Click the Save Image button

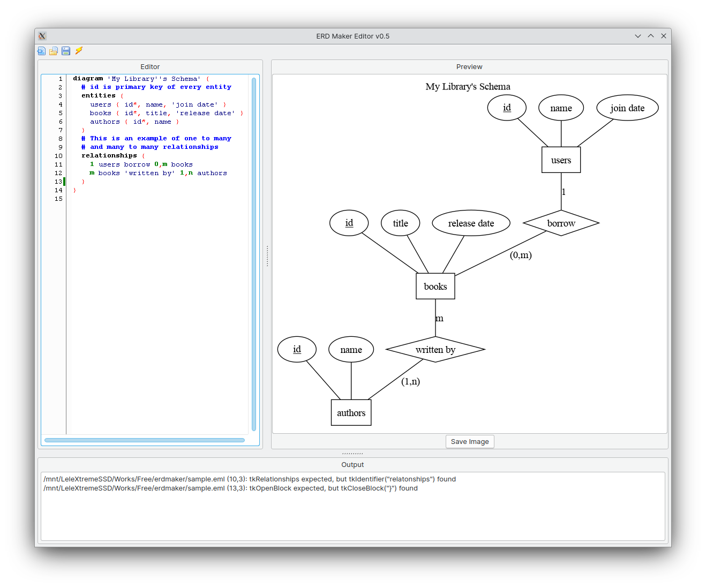coord(470,441)
